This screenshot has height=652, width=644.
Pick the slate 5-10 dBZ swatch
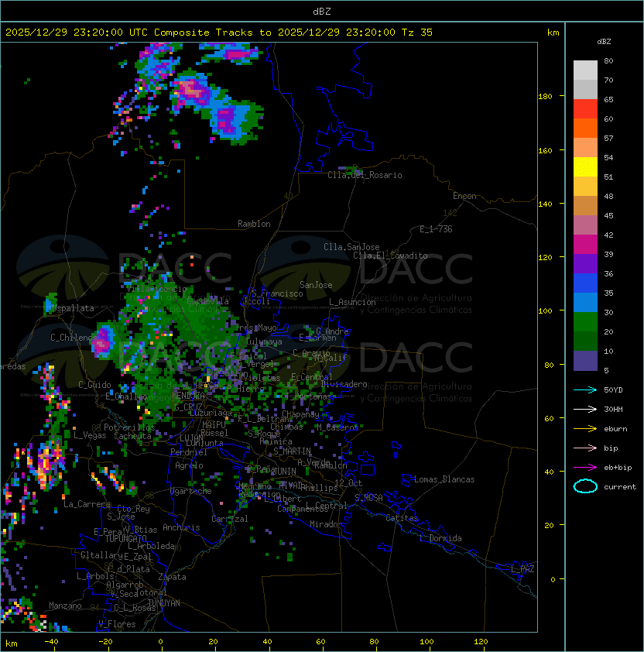[x=585, y=361]
